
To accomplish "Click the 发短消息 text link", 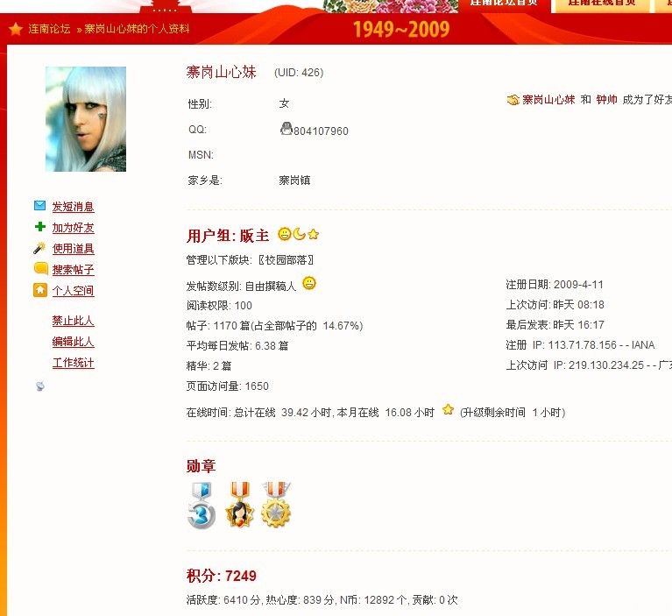I will (73, 207).
